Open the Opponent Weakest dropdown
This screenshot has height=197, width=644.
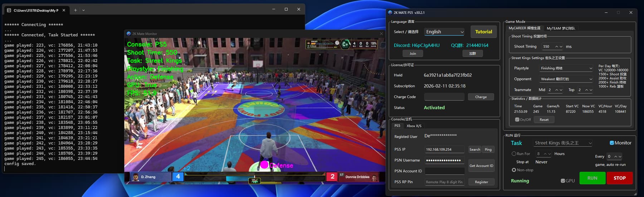[566, 79]
